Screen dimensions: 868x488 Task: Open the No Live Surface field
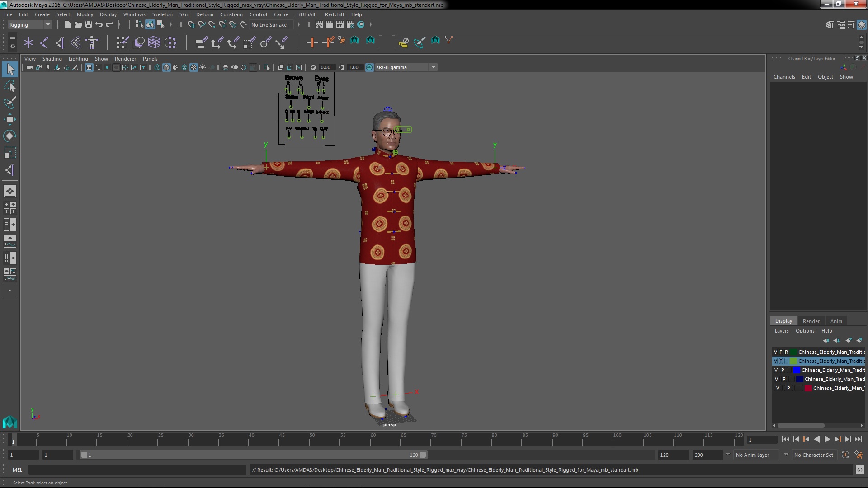pyautogui.click(x=271, y=25)
